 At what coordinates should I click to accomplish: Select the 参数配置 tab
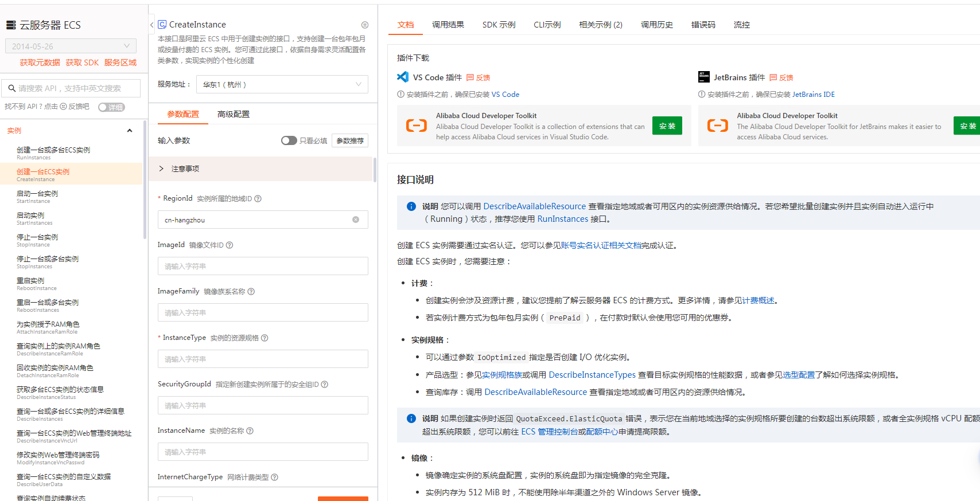[183, 114]
